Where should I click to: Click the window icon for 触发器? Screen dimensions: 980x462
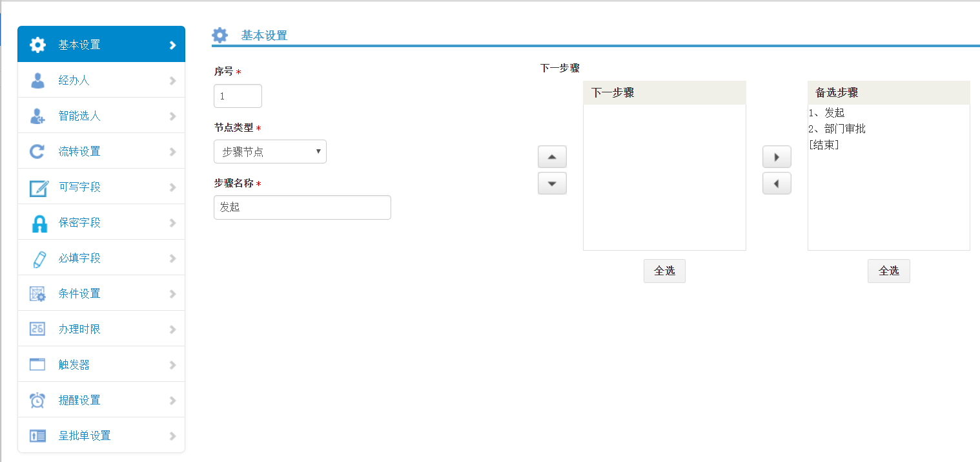click(x=37, y=364)
